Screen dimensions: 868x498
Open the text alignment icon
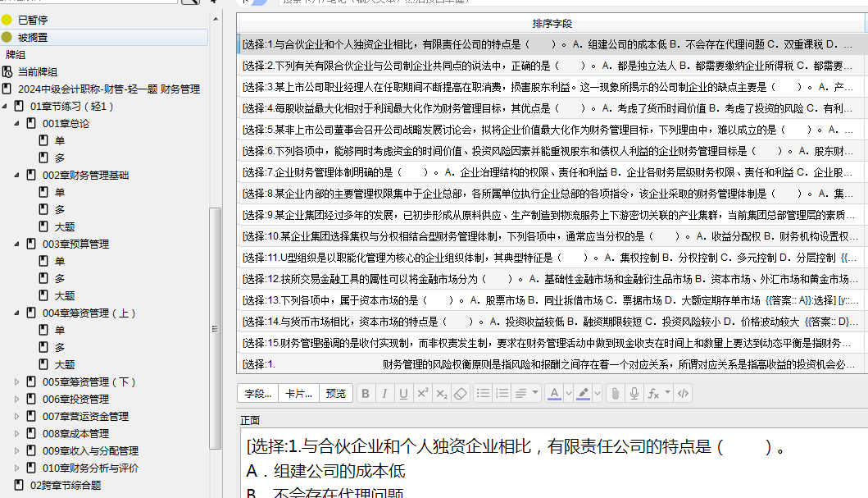coord(521,393)
